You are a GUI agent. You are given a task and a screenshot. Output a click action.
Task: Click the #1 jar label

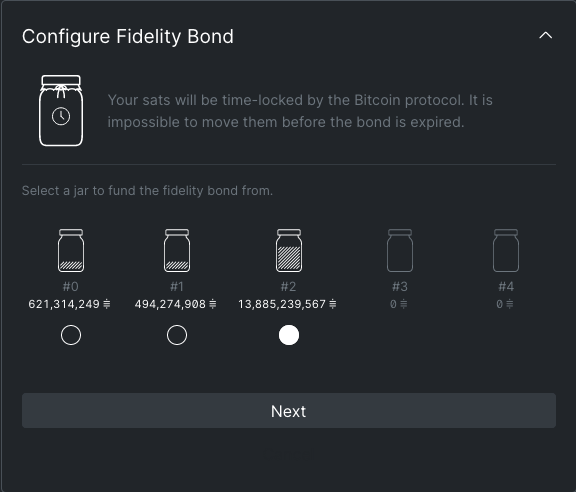click(177, 287)
